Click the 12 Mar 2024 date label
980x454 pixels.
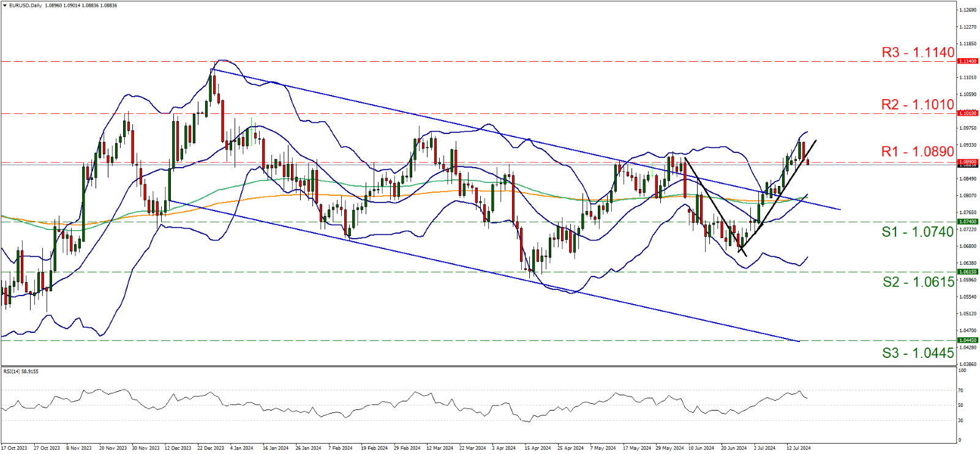coord(440,448)
